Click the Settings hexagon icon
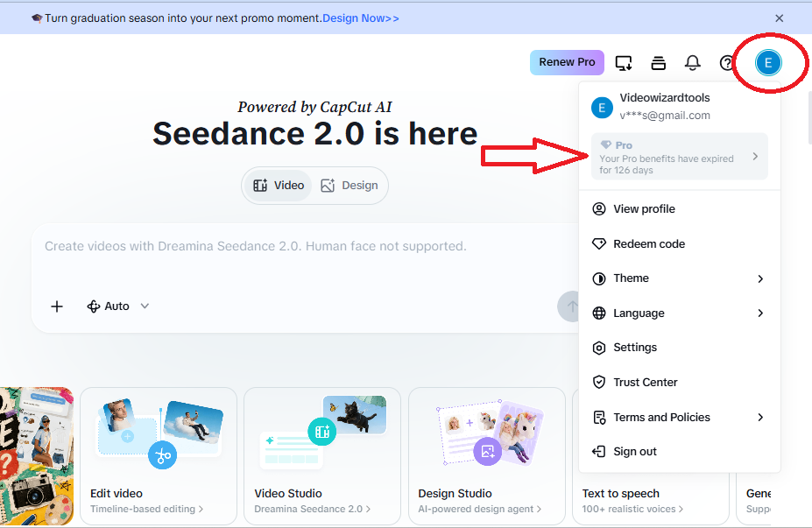The width and height of the screenshot is (812, 528). click(x=599, y=348)
